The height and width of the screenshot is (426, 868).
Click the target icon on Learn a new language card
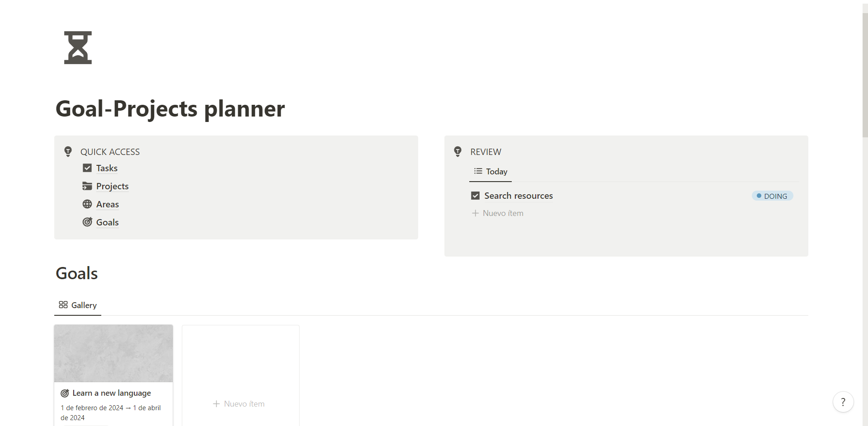click(65, 393)
